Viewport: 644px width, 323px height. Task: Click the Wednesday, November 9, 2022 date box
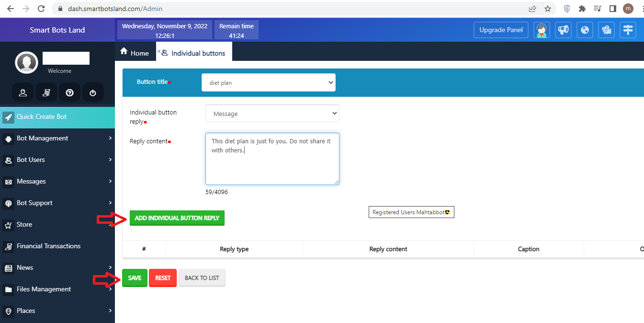(165, 30)
